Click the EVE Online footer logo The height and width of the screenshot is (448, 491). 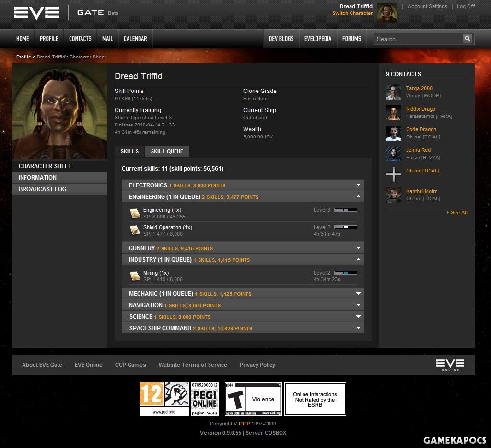click(450, 365)
